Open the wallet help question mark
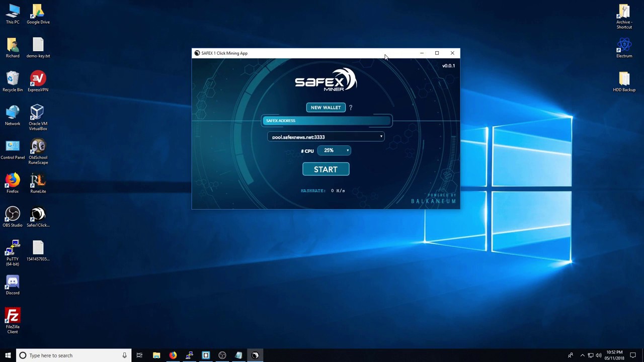The image size is (644, 362). 351,108
